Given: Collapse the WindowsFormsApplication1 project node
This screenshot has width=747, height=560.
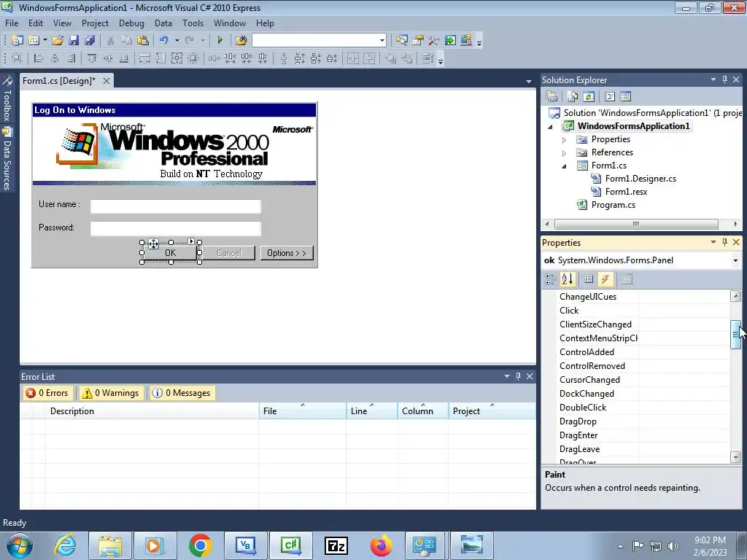Looking at the screenshot, I should tap(550, 127).
